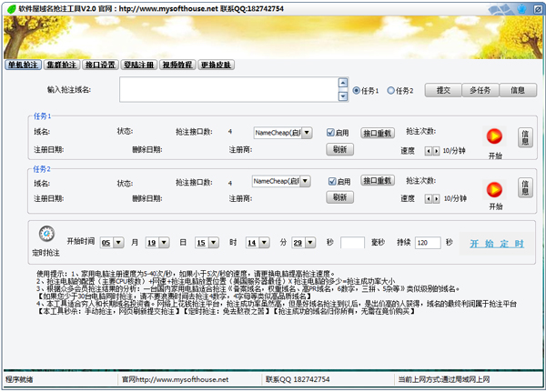
Task: Click the 开始定时 link
Action: (x=496, y=244)
